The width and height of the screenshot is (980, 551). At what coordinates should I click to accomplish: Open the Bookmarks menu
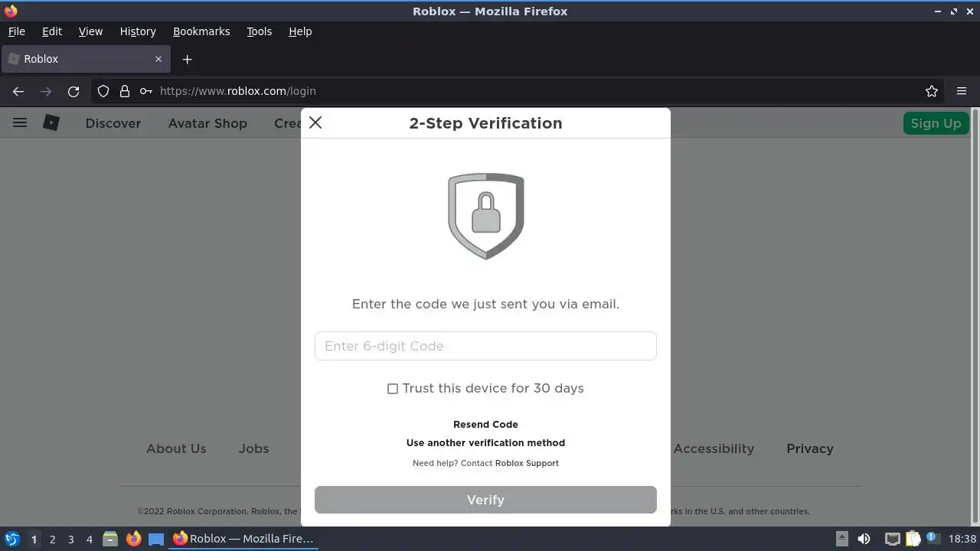(x=201, y=31)
